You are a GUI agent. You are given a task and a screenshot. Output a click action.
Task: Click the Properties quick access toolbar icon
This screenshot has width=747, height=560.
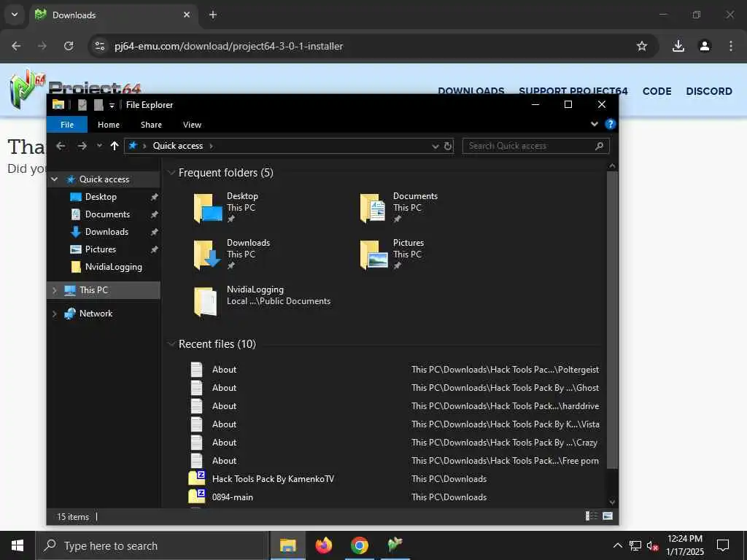(82, 105)
